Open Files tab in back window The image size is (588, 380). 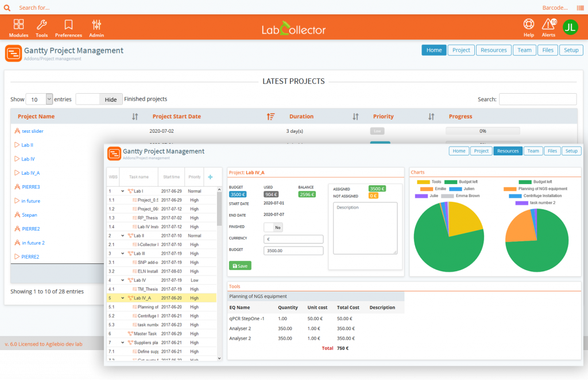click(x=547, y=50)
